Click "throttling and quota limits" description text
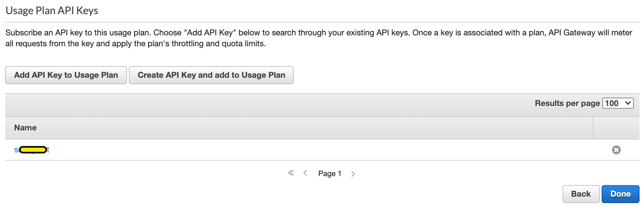The image size is (644, 214). (x=218, y=44)
